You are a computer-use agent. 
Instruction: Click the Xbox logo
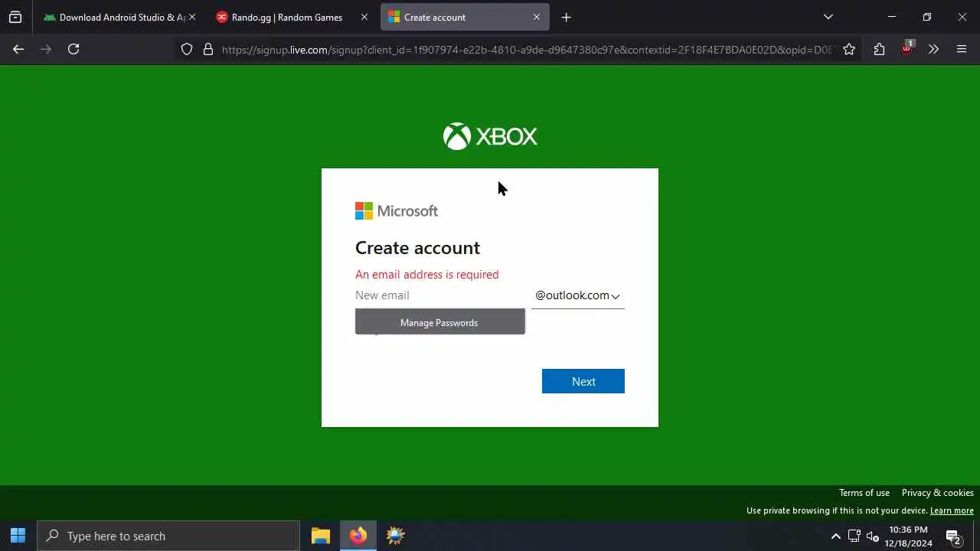(490, 136)
